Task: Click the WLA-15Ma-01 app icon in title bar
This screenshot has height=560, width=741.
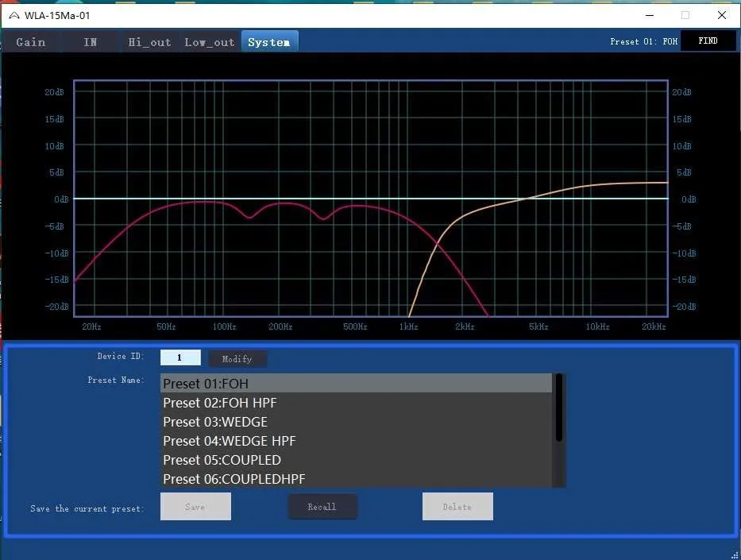Action: (x=14, y=16)
